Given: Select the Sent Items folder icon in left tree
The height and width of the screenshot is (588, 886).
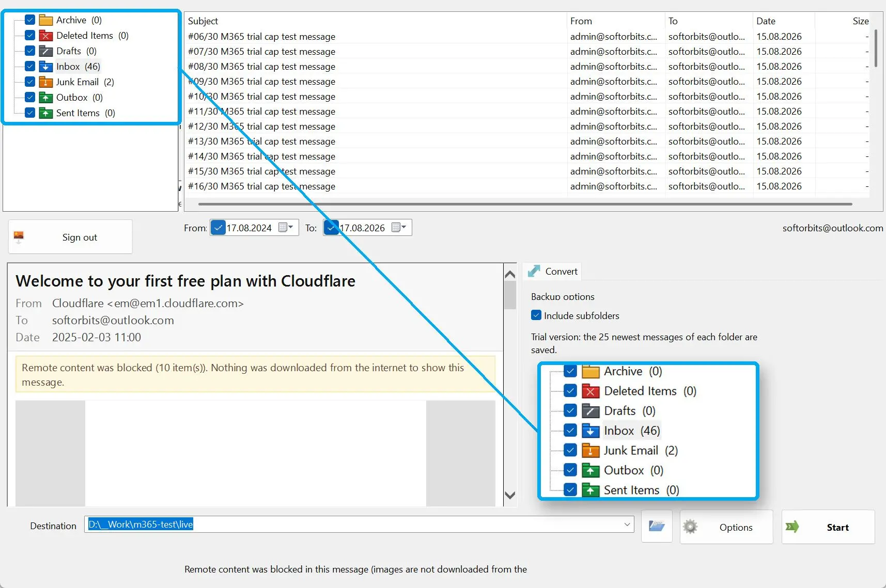Looking at the screenshot, I should (46, 113).
